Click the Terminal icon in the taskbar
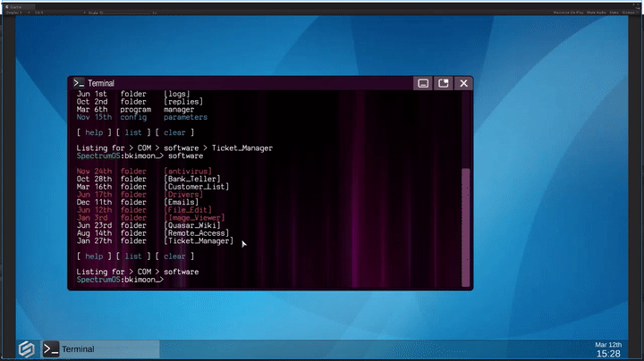Screen dimensions: 644x361 point(52,348)
